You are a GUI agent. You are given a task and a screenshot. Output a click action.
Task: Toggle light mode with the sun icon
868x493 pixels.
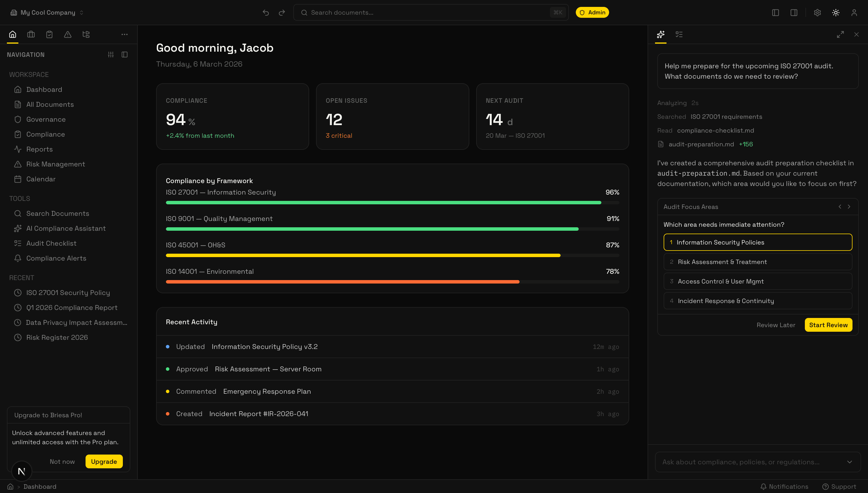pyautogui.click(x=836, y=12)
